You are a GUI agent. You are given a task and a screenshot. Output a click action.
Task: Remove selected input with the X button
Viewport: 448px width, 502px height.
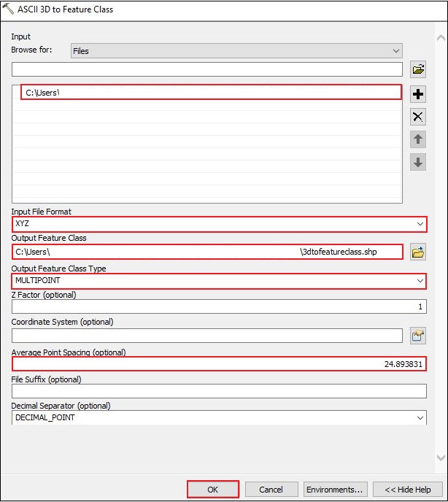(x=418, y=117)
